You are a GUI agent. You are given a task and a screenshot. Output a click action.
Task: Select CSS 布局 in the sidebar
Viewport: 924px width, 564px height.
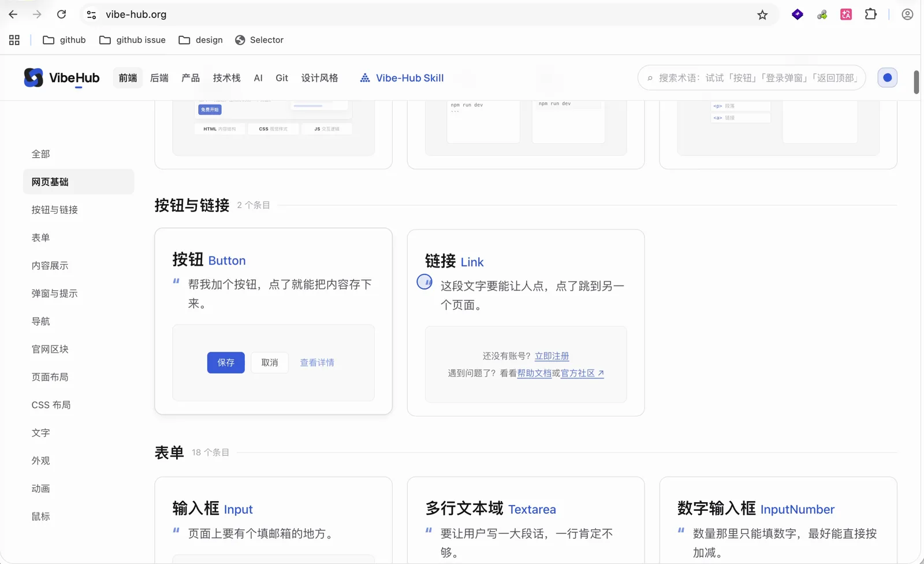click(x=79, y=405)
